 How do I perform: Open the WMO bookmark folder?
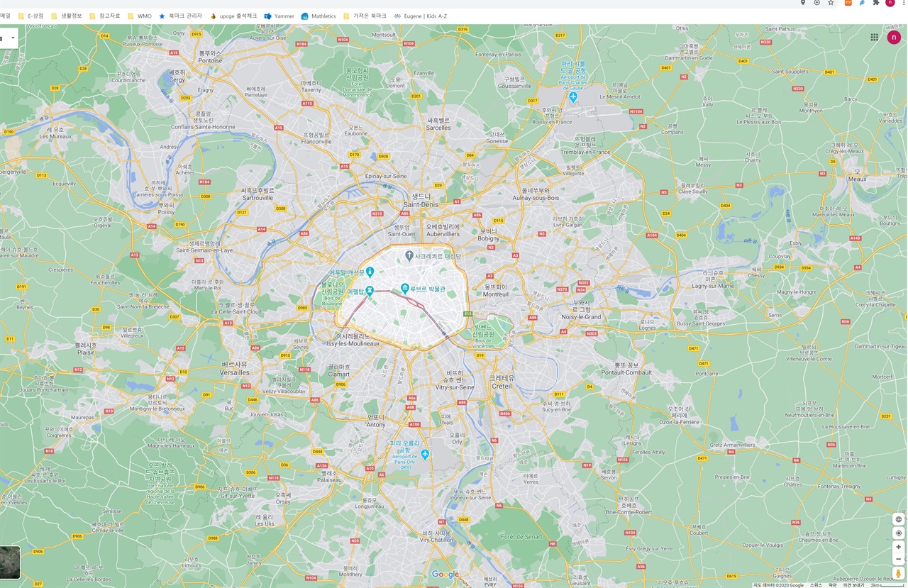pyautogui.click(x=140, y=16)
